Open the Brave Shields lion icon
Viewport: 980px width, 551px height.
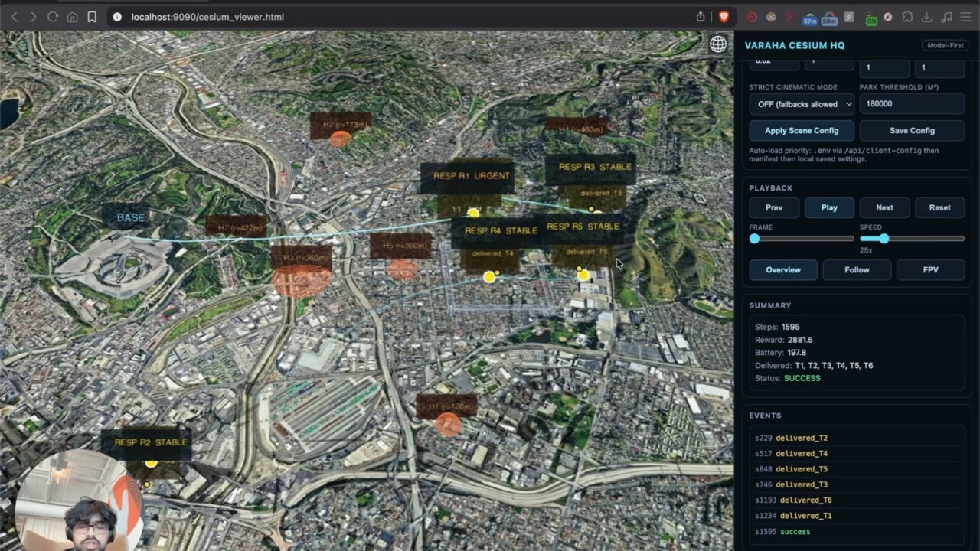pyautogui.click(x=724, y=16)
